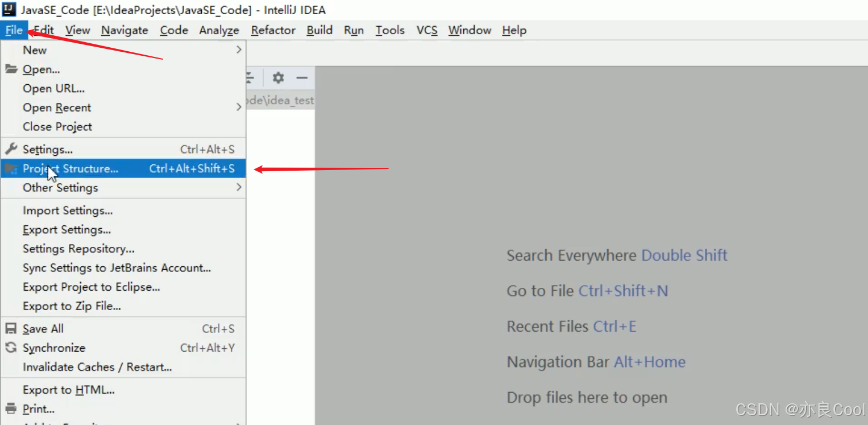Click the IntelliJ IDEA logo in title bar
Screen dimensions: 868x425
9,10
